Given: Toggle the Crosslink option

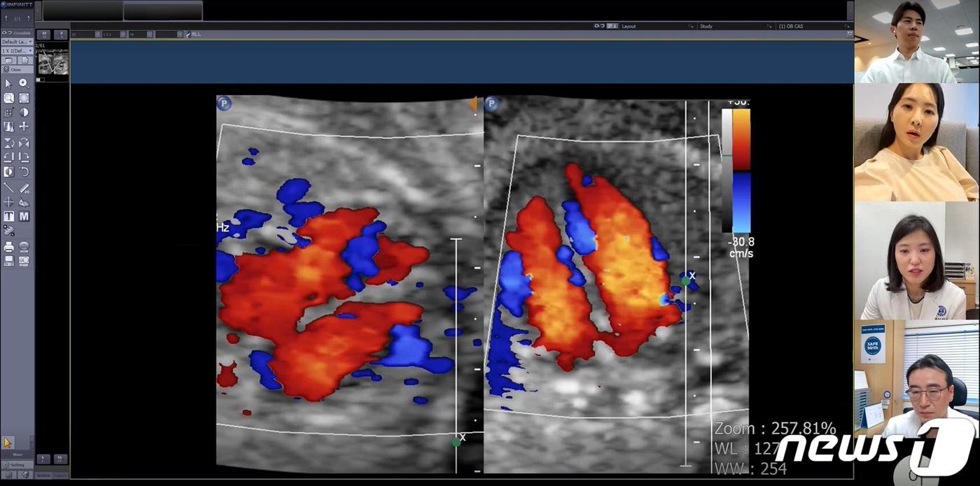Looking at the screenshot, I should pos(17,33).
